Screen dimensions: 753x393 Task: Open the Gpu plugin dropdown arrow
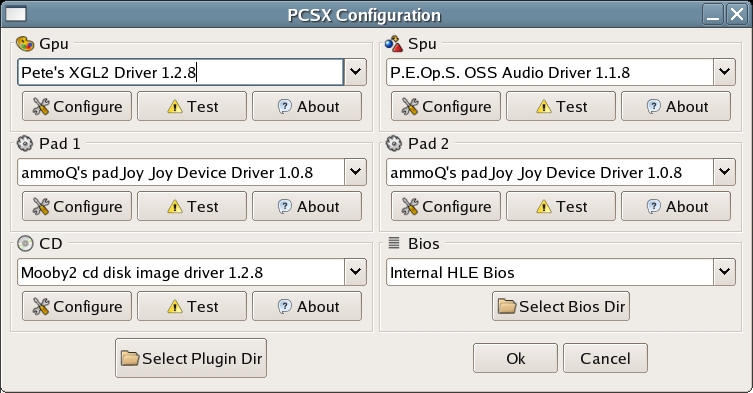coord(355,72)
